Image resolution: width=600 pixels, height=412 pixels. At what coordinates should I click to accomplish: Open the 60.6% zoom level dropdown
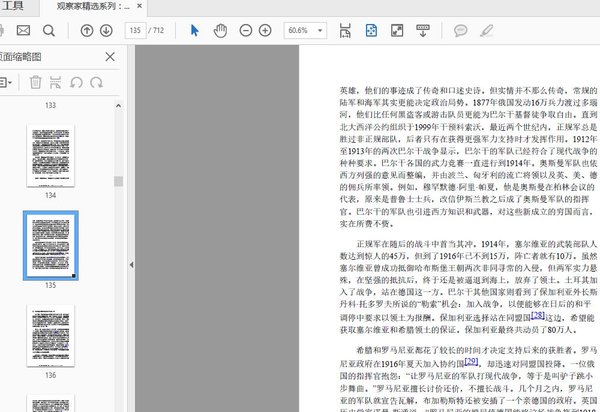307,31
